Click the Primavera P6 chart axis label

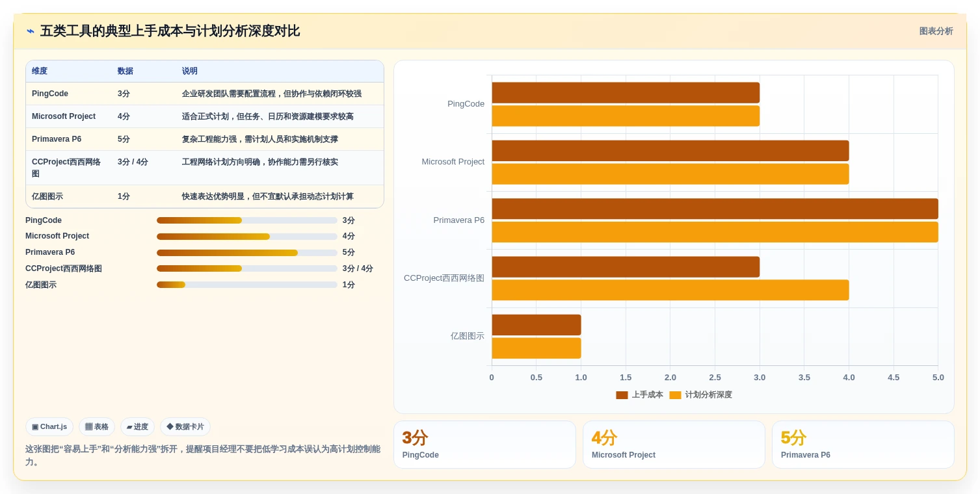tap(459, 220)
